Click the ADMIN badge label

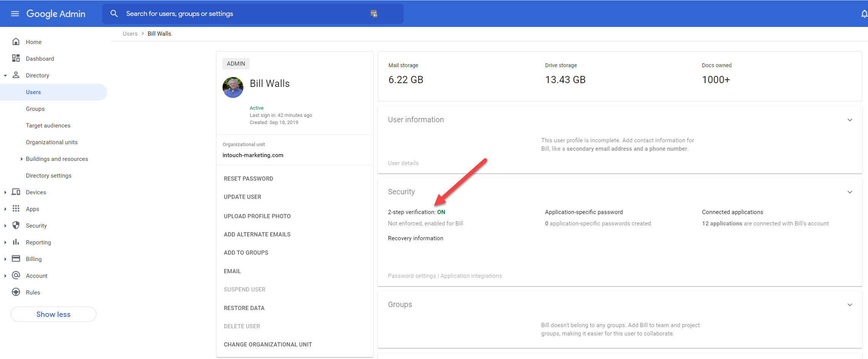236,64
